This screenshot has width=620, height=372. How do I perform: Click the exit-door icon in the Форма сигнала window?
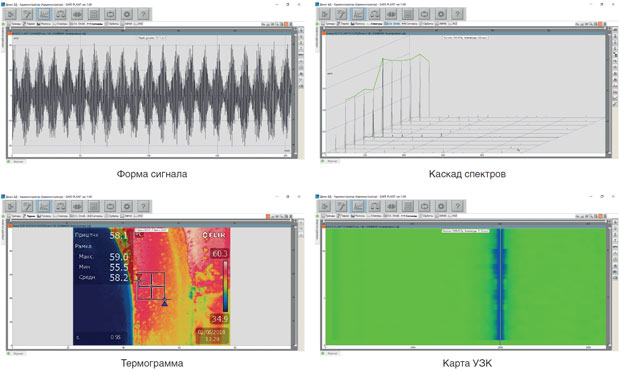[x=11, y=14]
